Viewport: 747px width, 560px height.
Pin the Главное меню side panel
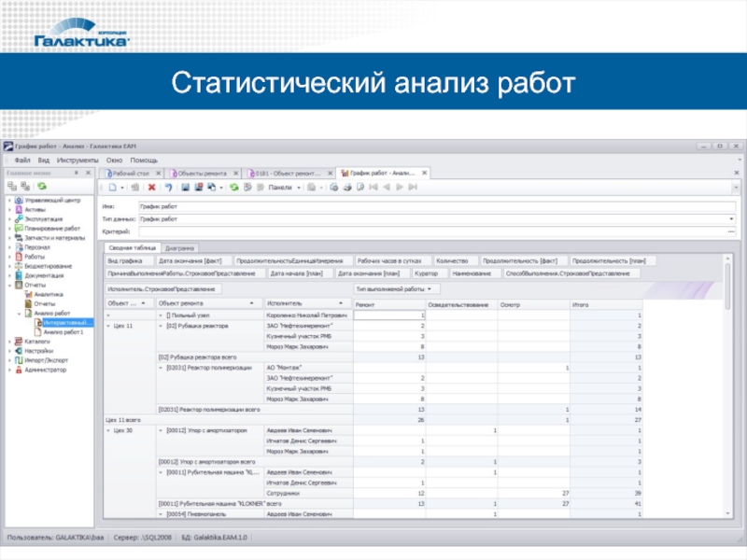[77, 173]
